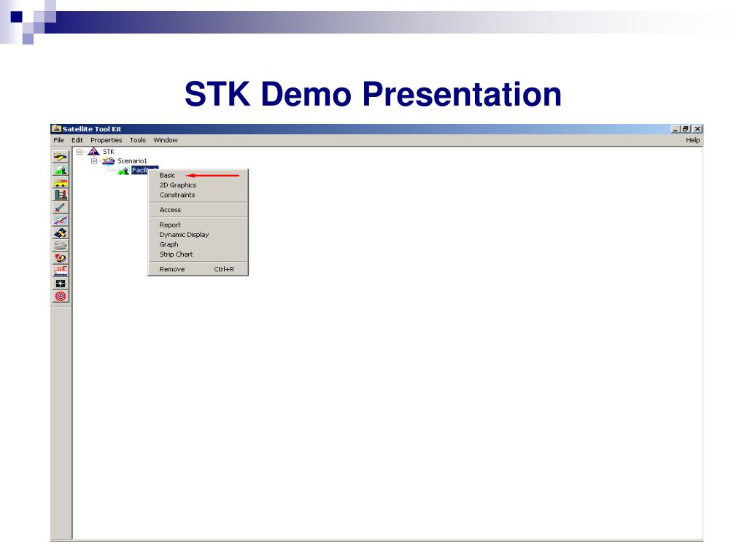Open the Properties menu
The width and height of the screenshot is (747, 560).
[107, 140]
